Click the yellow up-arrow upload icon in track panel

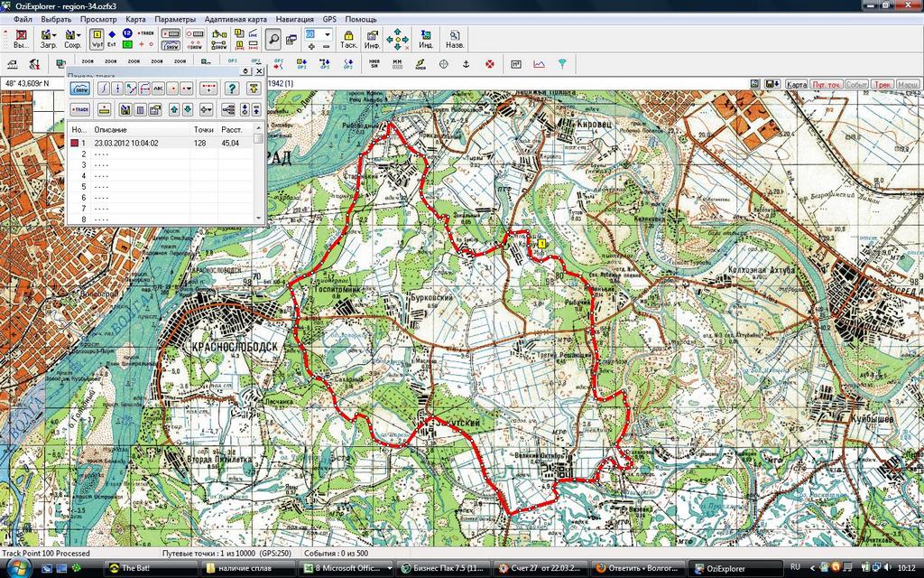(x=254, y=89)
